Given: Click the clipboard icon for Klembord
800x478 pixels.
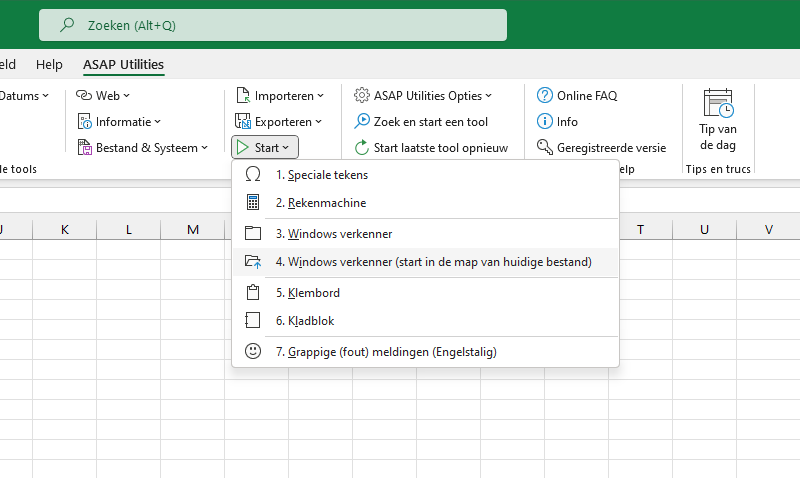Looking at the screenshot, I should [253, 293].
